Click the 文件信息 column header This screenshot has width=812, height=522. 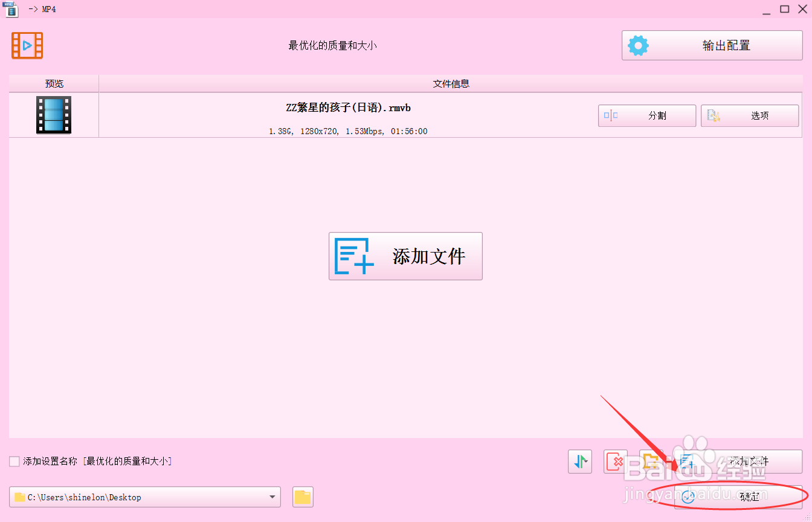[x=451, y=83]
